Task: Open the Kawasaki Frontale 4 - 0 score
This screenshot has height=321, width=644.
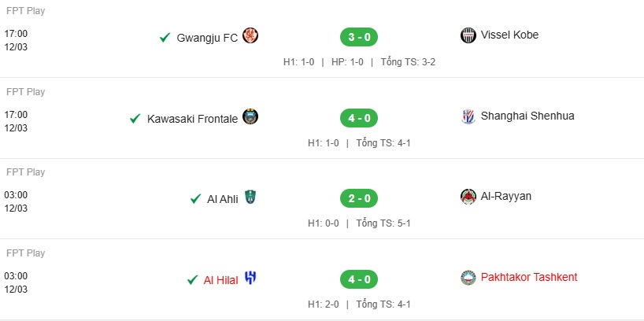Action: tap(359, 118)
